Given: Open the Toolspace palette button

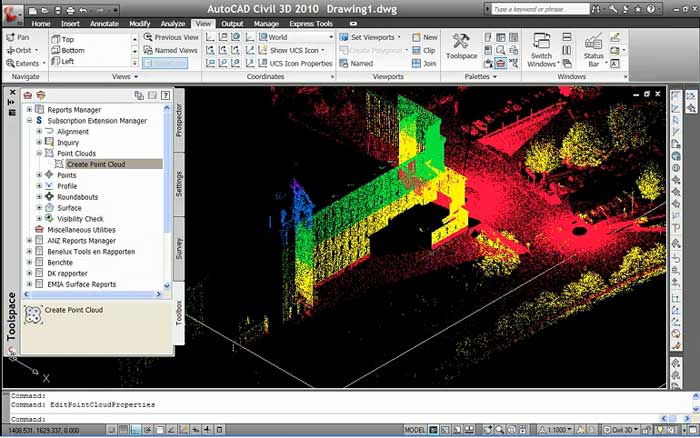Looking at the screenshot, I should tap(462, 46).
